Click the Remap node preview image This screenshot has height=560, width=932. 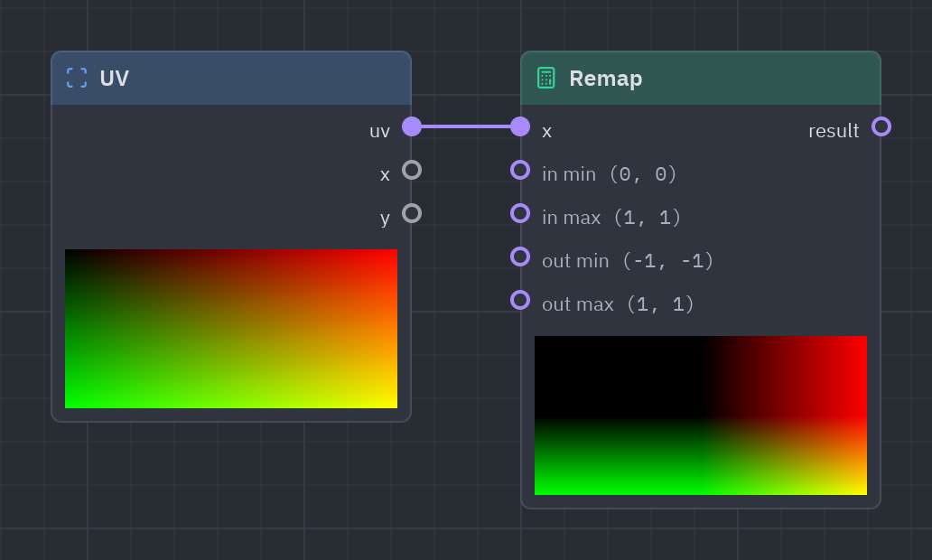click(701, 415)
